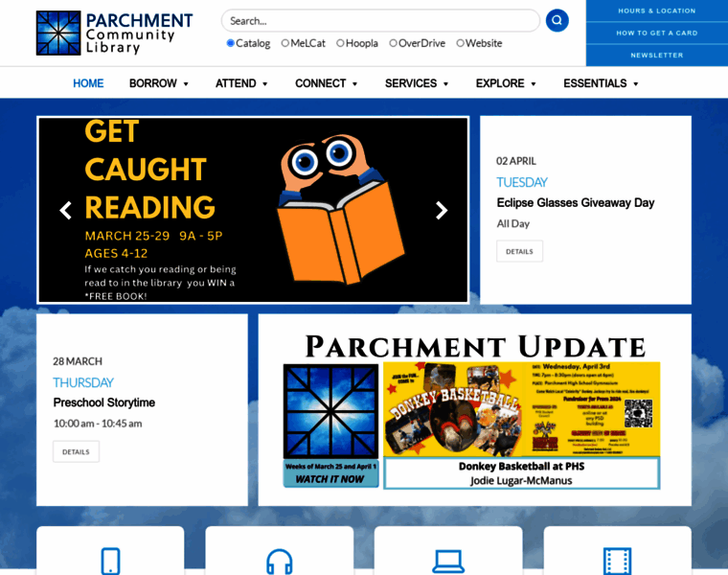The height and width of the screenshot is (575, 728).
Task: Click the Parchment Update heading
Action: click(475, 346)
